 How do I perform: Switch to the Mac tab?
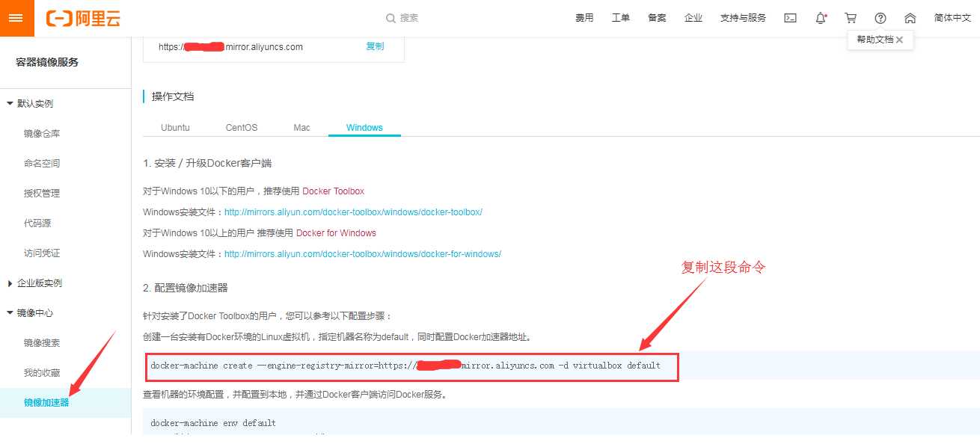click(x=301, y=127)
